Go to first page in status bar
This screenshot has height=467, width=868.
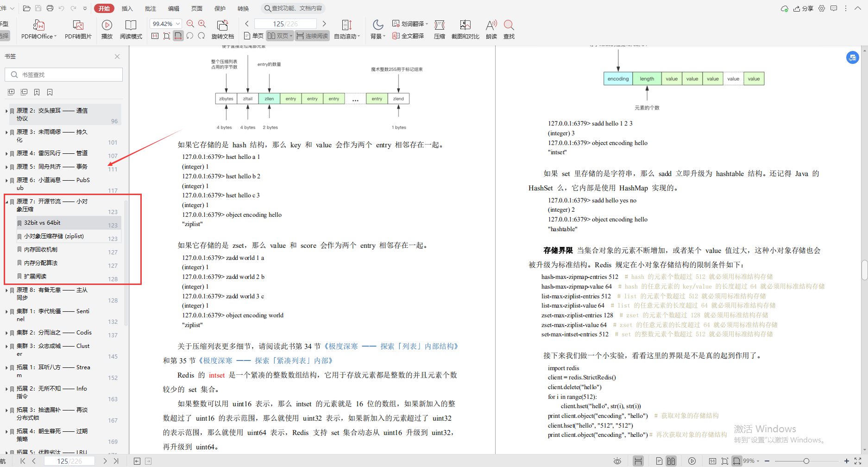coord(23,461)
